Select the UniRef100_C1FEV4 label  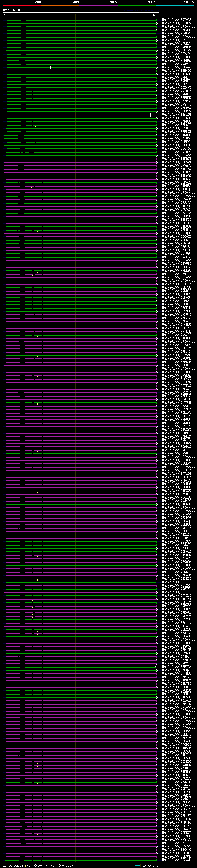[x=177, y=142]
